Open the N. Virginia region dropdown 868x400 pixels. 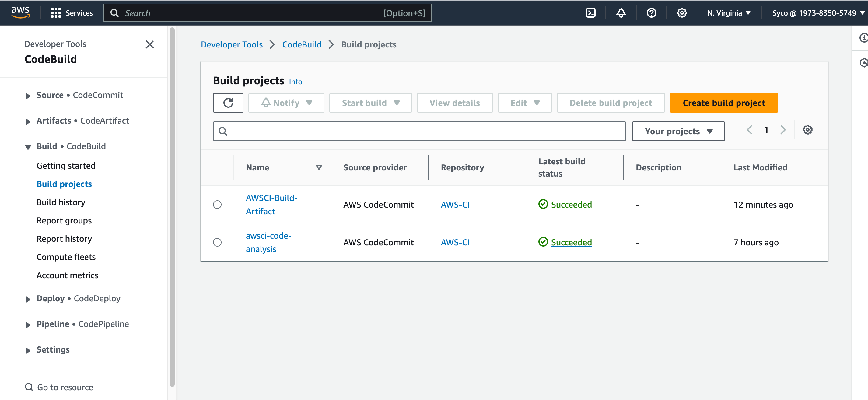click(729, 13)
